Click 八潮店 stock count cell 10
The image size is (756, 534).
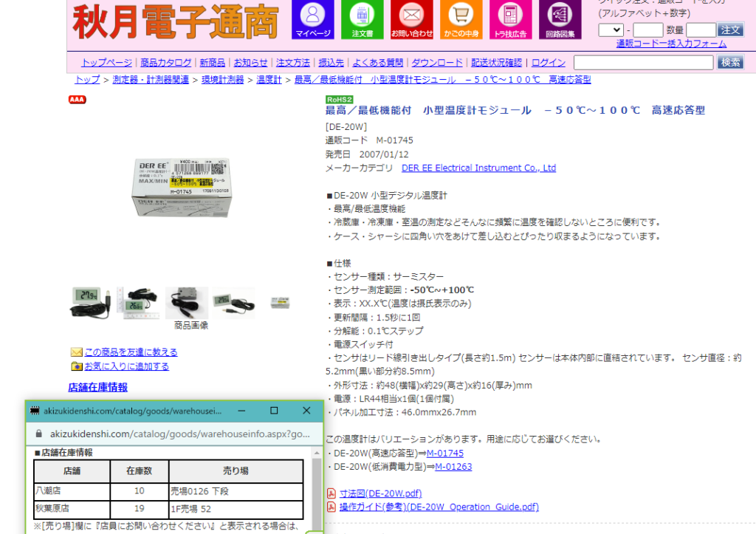pyautogui.click(x=140, y=491)
